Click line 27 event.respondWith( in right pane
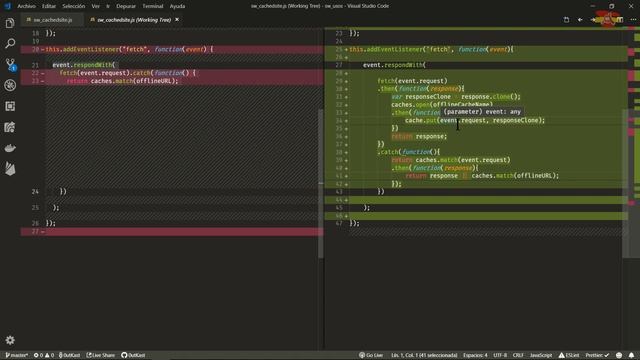Screen dimensions: 640x360 (394, 65)
